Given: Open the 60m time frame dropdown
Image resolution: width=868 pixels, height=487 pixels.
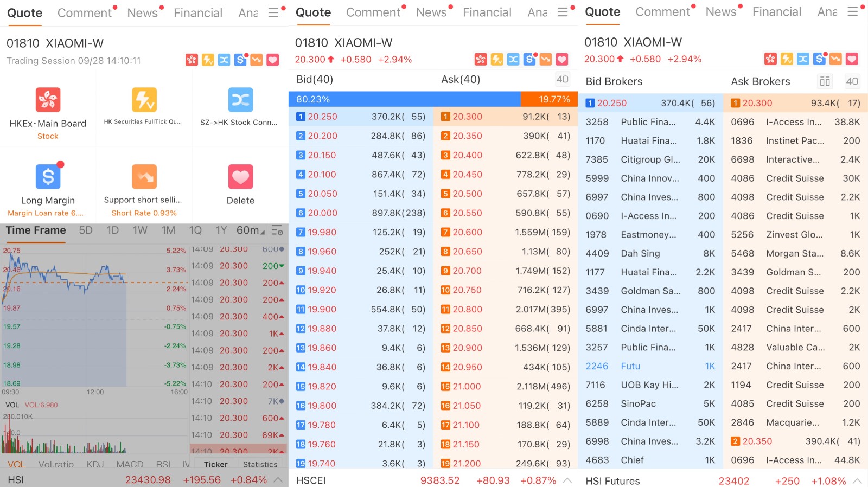Looking at the screenshot, I should click(x=250, y=230).
